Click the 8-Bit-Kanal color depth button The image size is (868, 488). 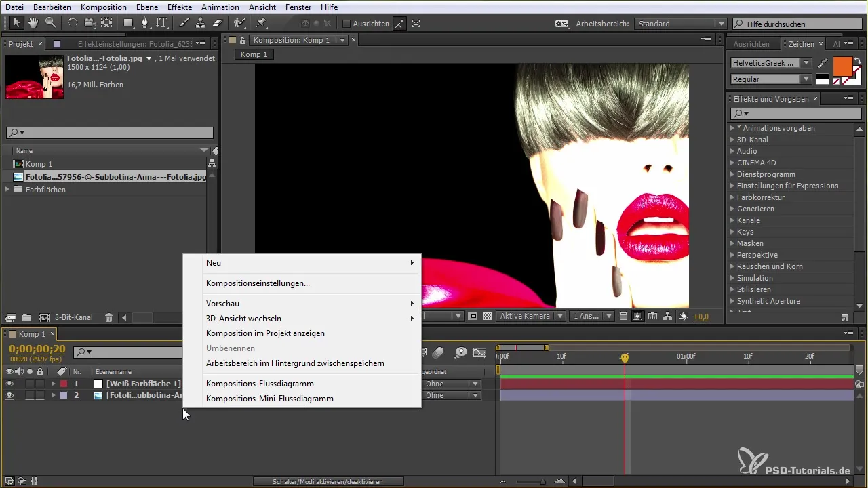pyautogui.click(x=74, y=317)
